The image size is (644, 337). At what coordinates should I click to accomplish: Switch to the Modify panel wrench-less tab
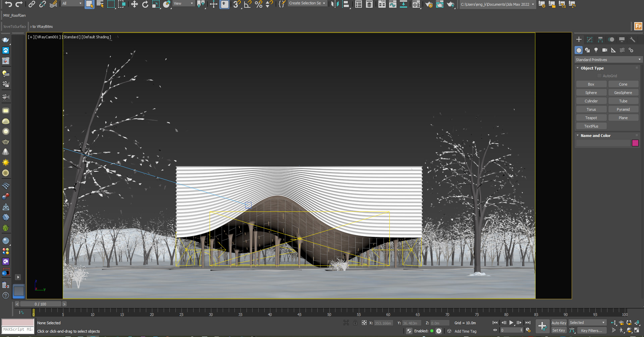(589, 39)
